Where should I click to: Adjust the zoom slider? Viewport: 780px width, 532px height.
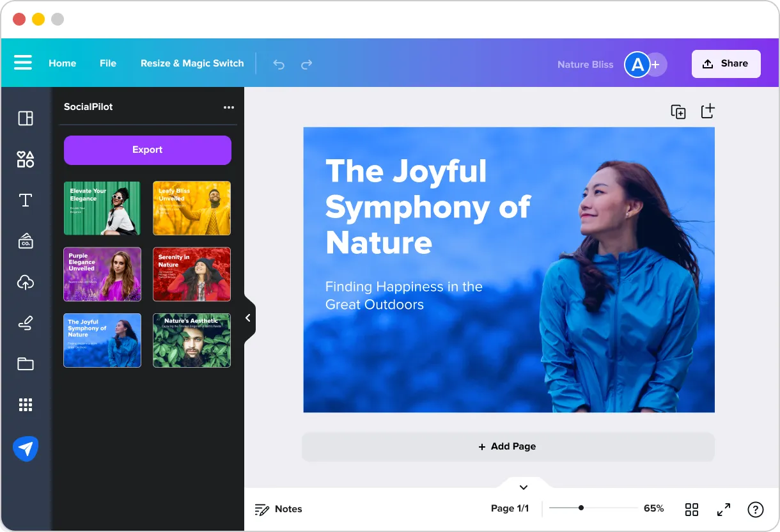pos(581,508)
